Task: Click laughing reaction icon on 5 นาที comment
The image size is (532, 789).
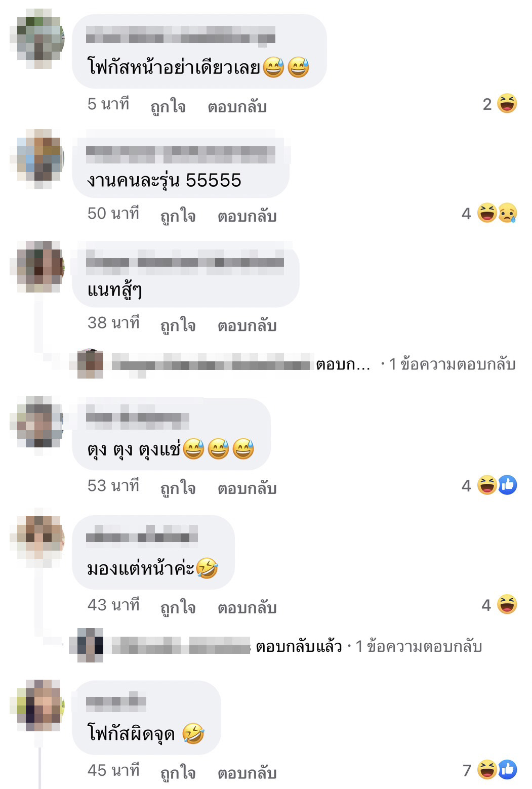Action: coord(507,104)
